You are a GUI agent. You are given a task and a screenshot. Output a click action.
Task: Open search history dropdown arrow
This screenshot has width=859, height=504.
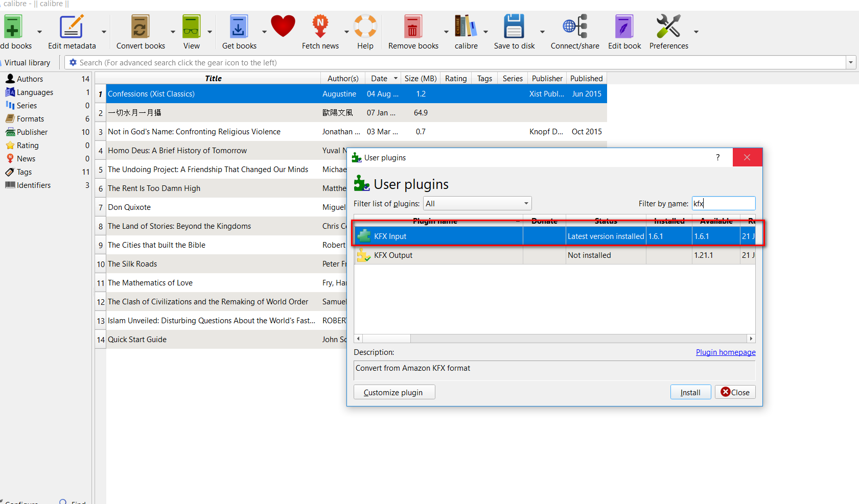851,62
